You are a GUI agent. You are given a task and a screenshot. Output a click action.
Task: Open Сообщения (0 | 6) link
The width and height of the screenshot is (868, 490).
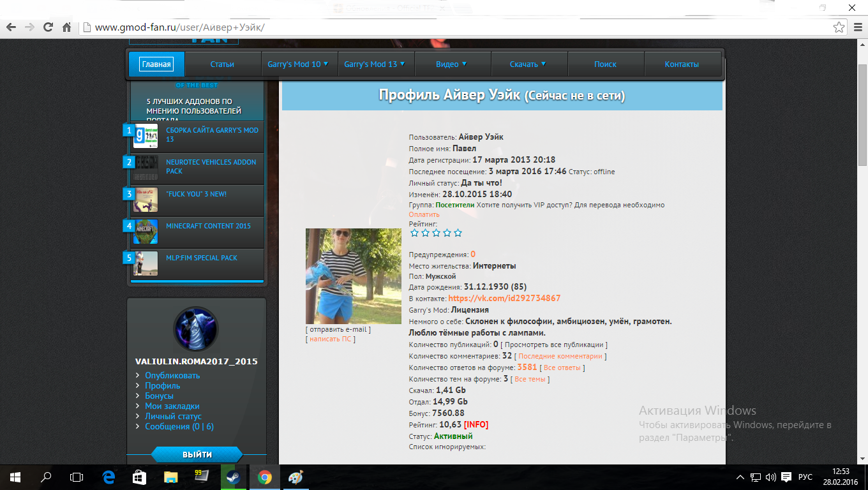[x=179, y=426]
